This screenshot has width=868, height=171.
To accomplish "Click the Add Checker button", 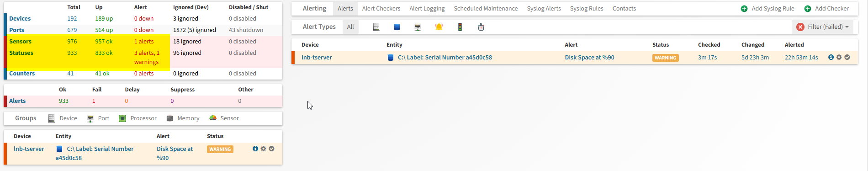I will pyautogui.click(x=827, y=8).
